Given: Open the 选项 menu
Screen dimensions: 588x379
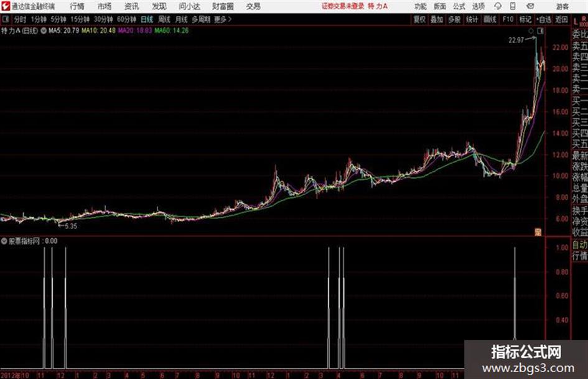Looking at the screenshot, I should [478, 6].
